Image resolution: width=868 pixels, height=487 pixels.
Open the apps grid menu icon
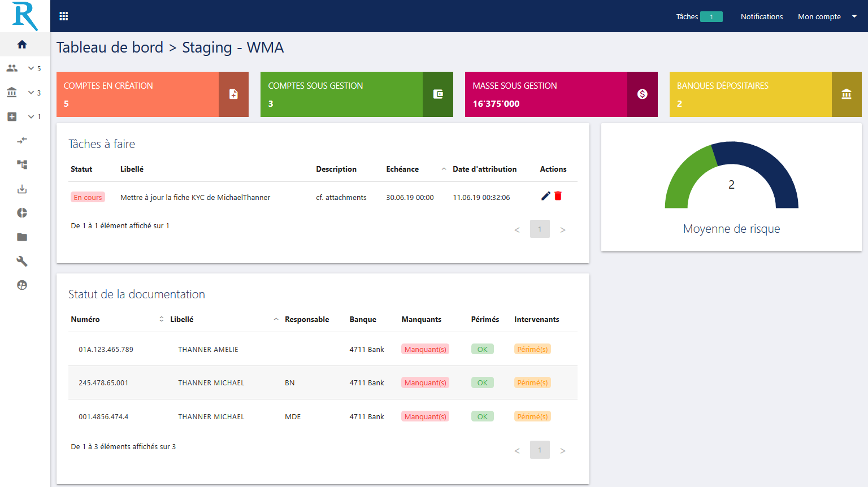(x=64, y=16)
